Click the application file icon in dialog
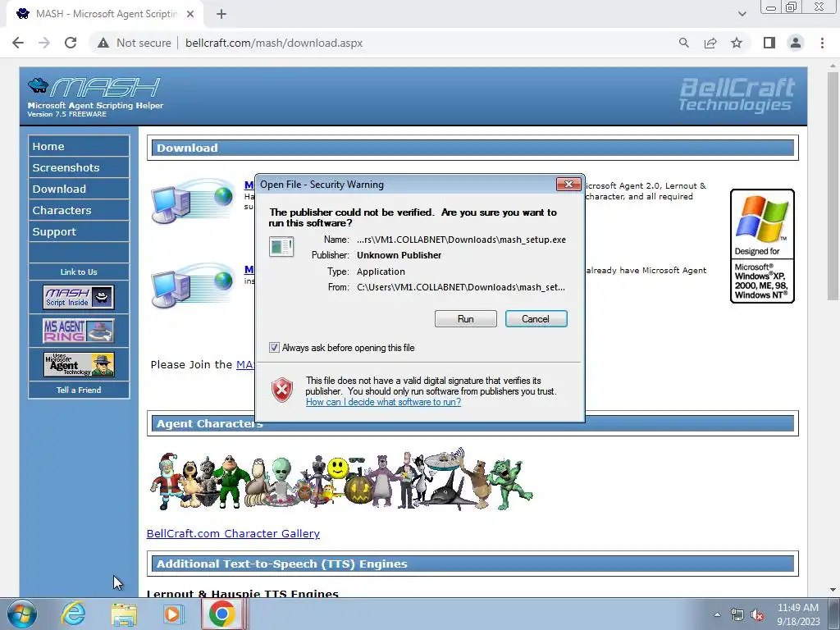 [x=281, y=246]
